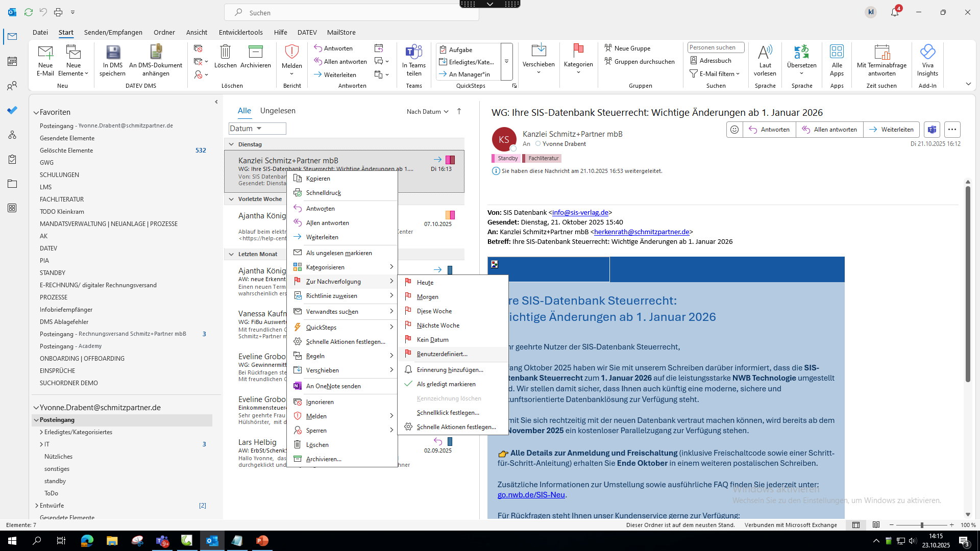
Task: Click In Teams teilen icon
Action: pyautogui.click(x=414, y=61)
